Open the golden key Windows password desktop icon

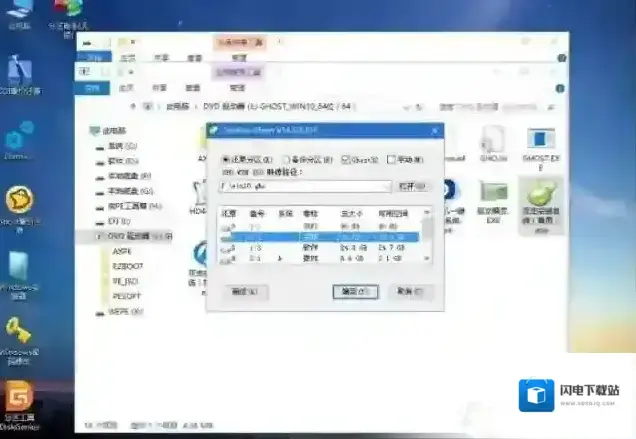pos(19,334)
